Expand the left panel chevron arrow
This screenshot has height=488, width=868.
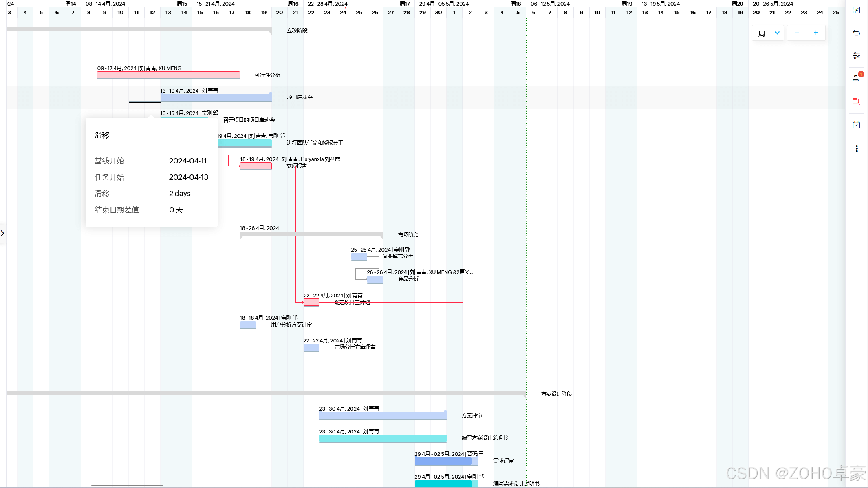coord(2,233)
